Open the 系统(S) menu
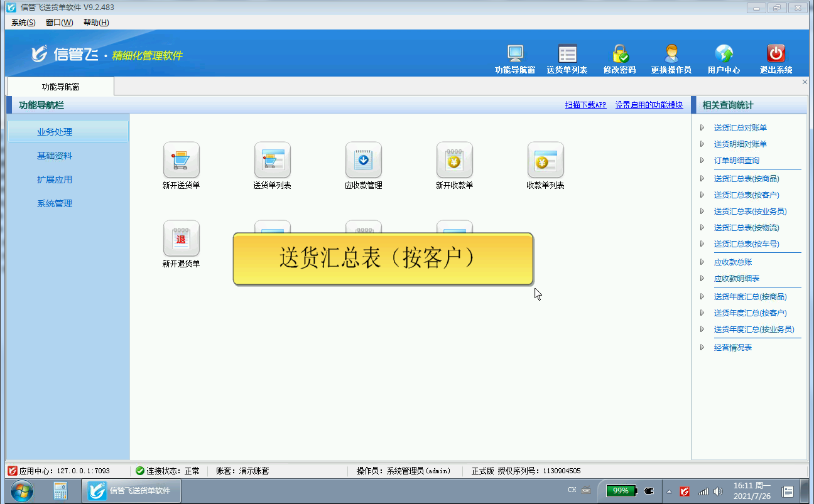814x504 pixels. (x=23, y=23)
